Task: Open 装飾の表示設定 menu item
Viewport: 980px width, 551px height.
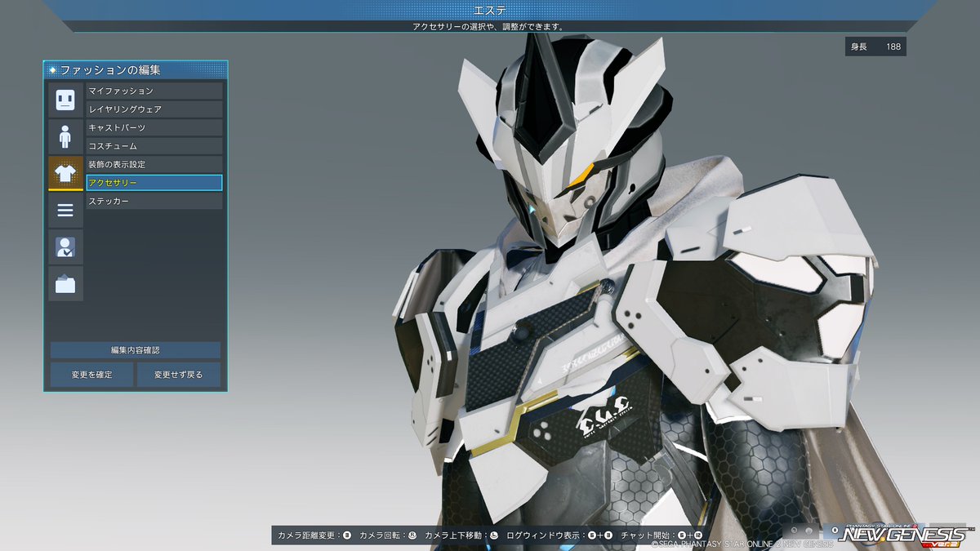Action: click(154, 164)
